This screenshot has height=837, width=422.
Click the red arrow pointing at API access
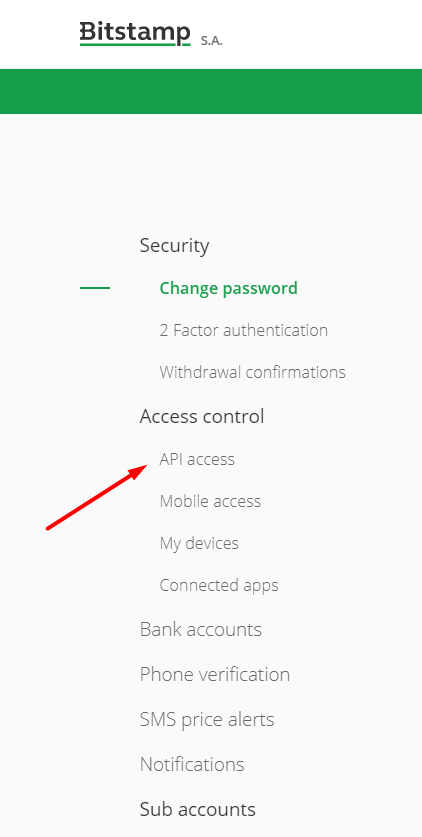pyautogui.click(x=97, y=498)
